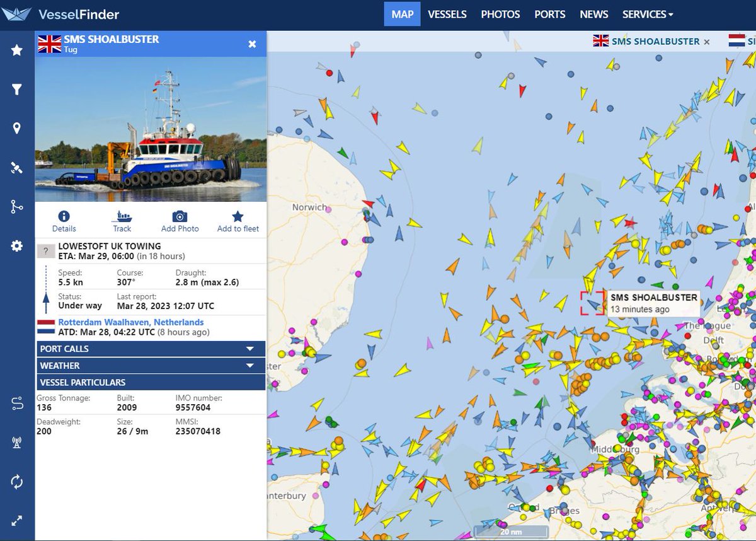Collapse the VESSEL PARTICULARS header
756x541 pixels.
tap(151, 382)
